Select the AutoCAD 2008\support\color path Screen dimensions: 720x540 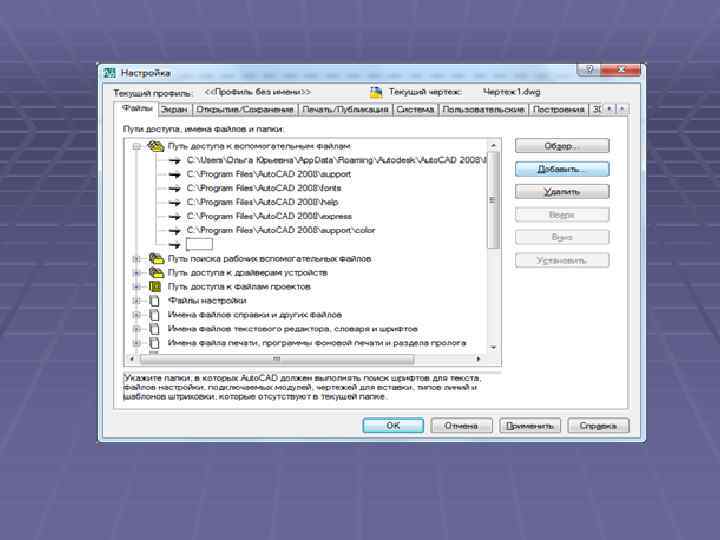281,231
